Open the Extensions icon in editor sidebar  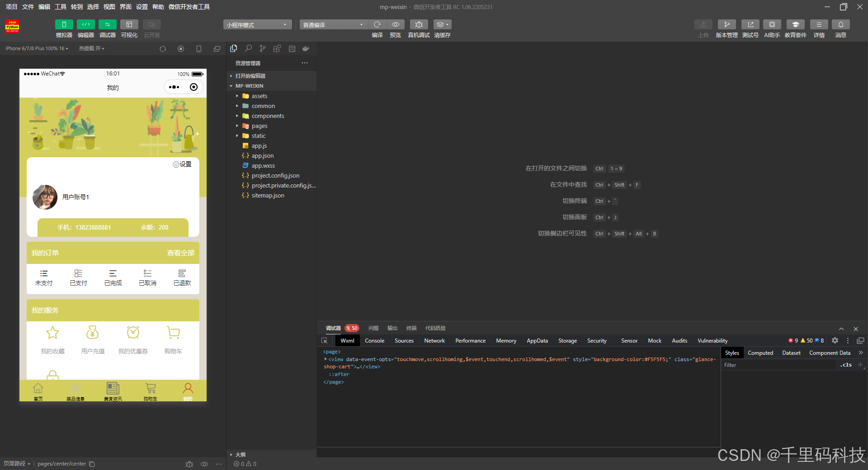pyautogui.click(x=277, y=48)
